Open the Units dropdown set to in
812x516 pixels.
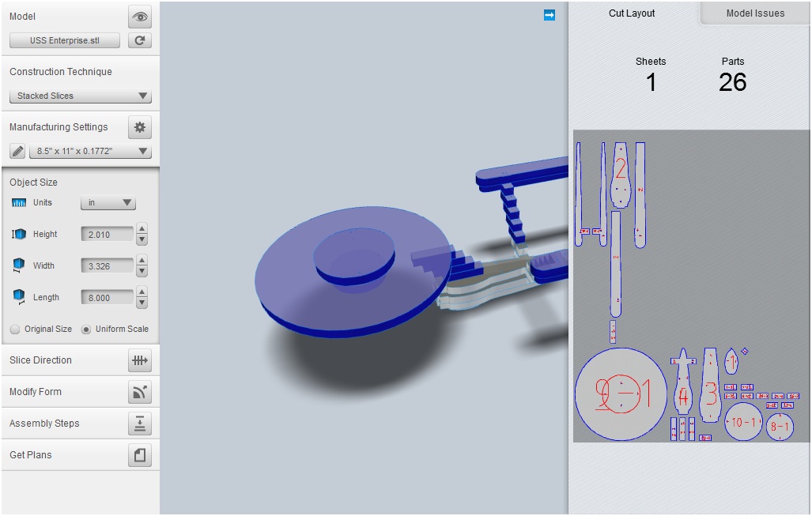(108, 203)
